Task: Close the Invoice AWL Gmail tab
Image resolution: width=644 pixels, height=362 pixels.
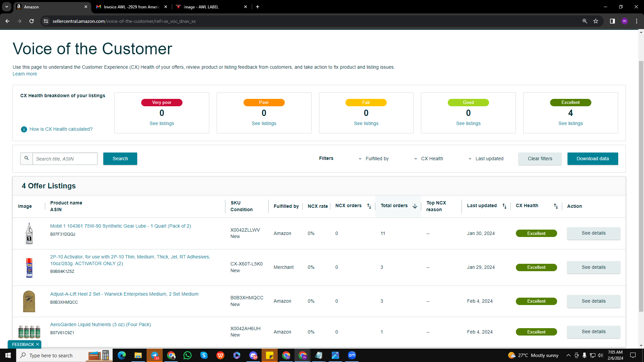Action: click(x=166, y=7)
